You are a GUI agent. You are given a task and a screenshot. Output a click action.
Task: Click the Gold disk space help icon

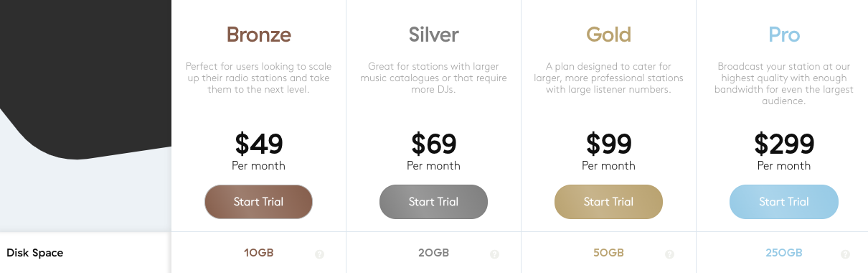[x=670, y=254]
